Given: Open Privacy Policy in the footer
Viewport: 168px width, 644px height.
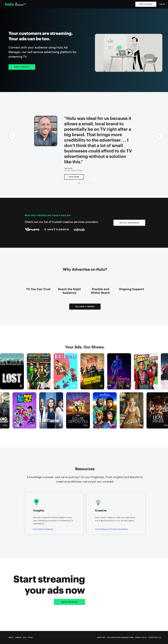Looking at the screenshot, I should click(141, 637).
